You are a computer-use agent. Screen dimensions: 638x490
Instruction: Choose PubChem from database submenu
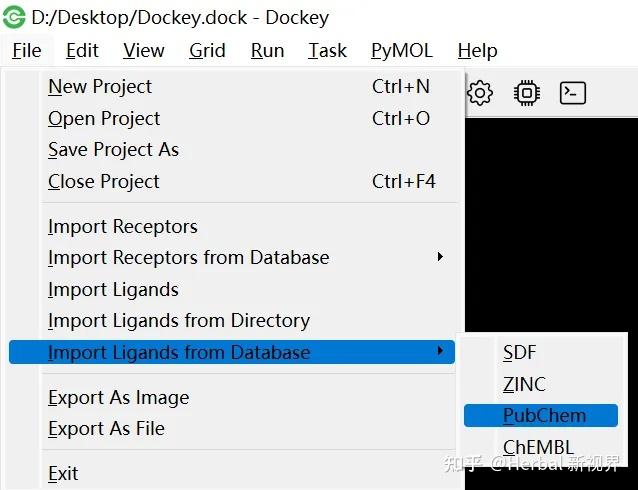(x=544, y=415)
